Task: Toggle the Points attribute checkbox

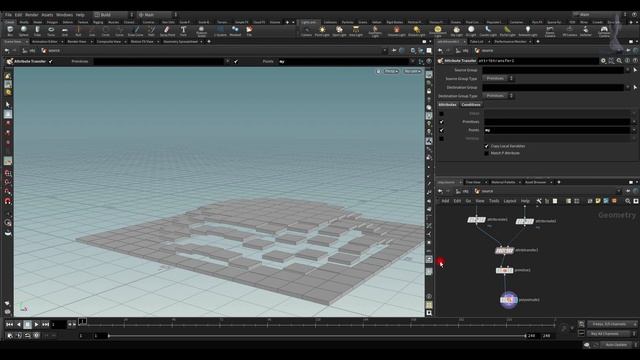Action: [x=441, y=130]
